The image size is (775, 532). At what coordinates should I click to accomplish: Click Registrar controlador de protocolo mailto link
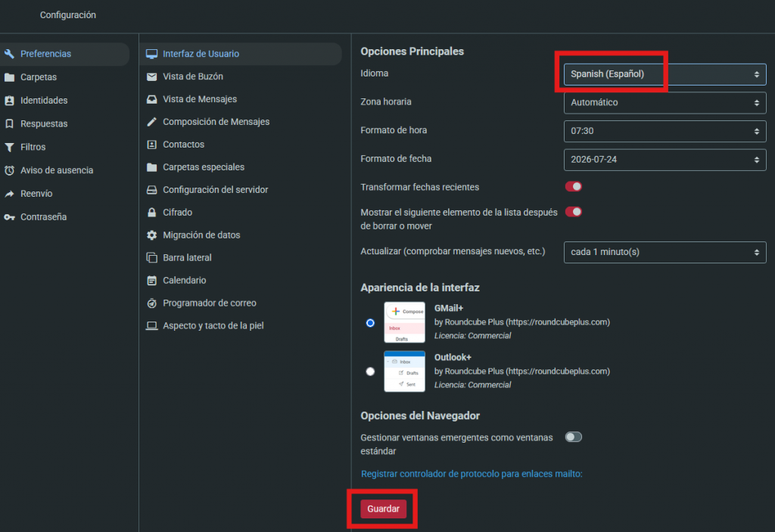click(x=472, y=474)
